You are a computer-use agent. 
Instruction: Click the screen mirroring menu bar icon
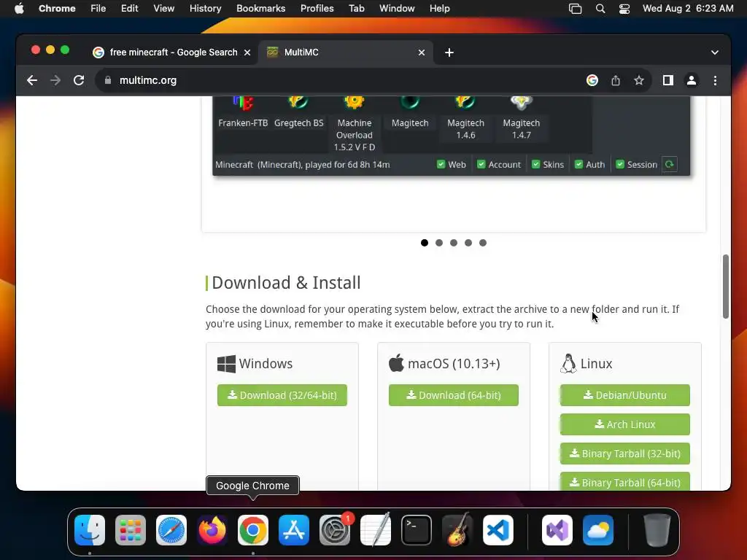[575, 9]
